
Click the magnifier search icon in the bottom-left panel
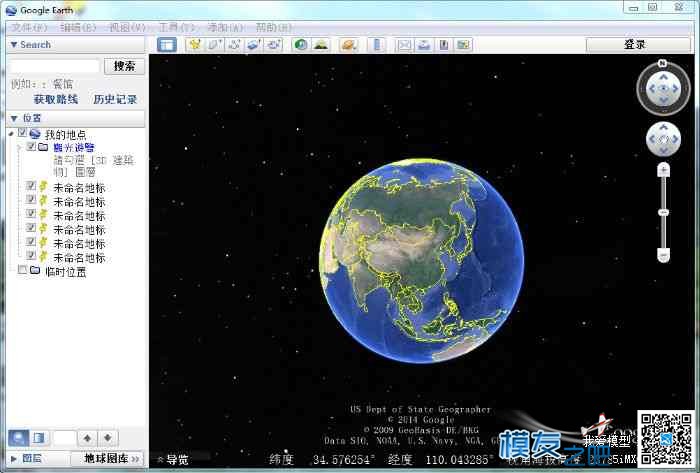pos(18,438)
